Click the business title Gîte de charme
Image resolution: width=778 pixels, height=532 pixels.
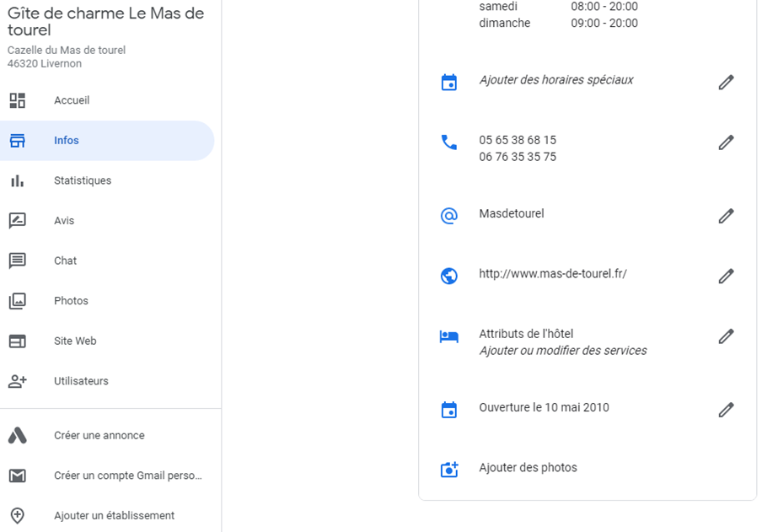105,21
